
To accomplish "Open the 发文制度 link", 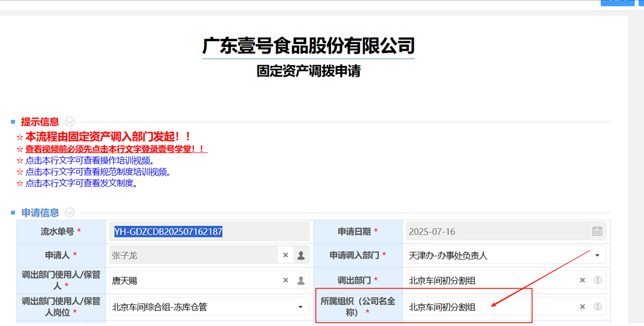I will pyautogui.click(x=81, y=183).
